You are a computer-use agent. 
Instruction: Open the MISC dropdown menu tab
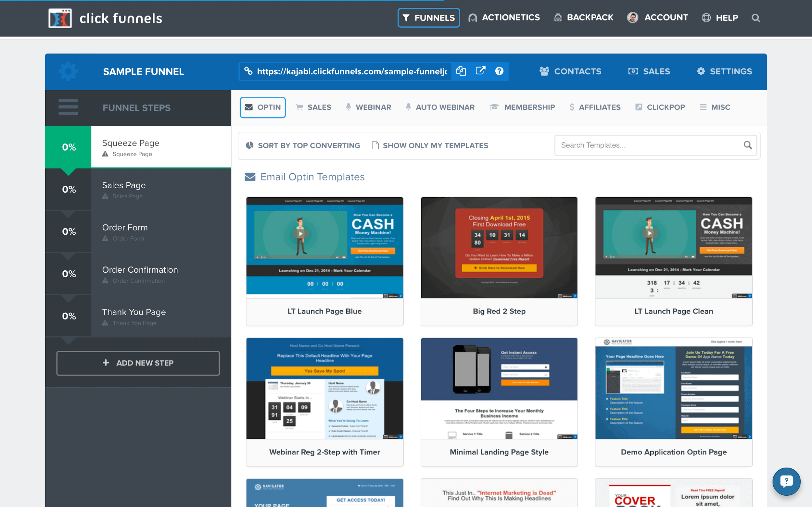pos(716,107)
